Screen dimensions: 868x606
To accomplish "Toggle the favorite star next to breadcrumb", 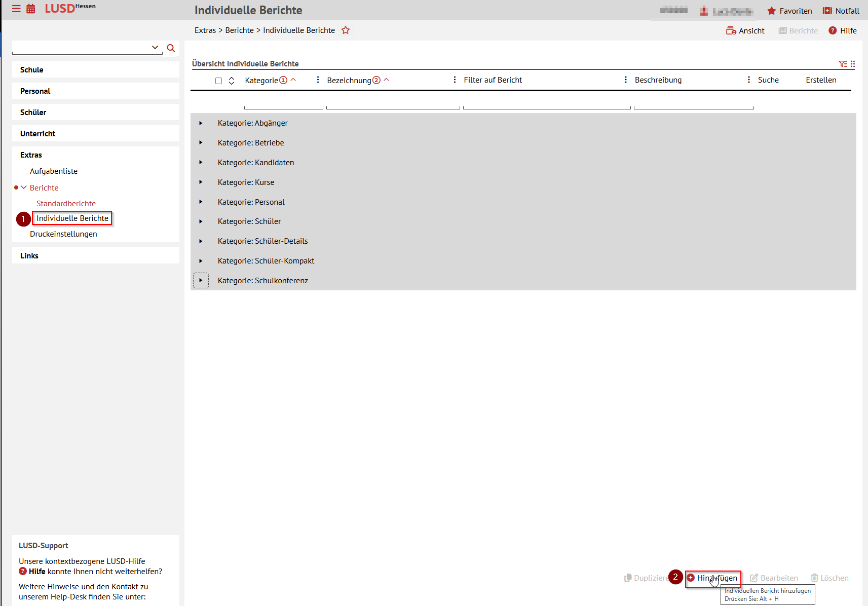I will click(x=346, y=30).
